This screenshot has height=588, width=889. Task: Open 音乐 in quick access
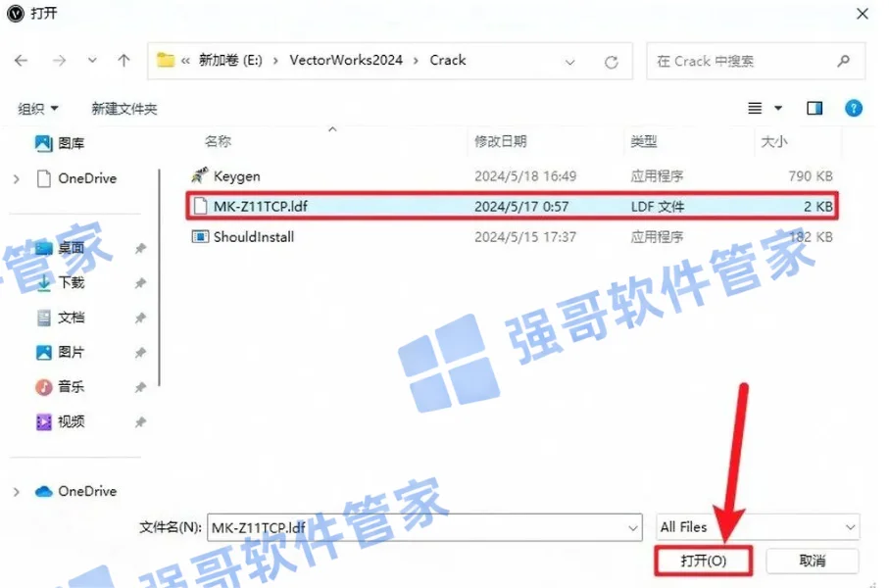pos(60,387)
